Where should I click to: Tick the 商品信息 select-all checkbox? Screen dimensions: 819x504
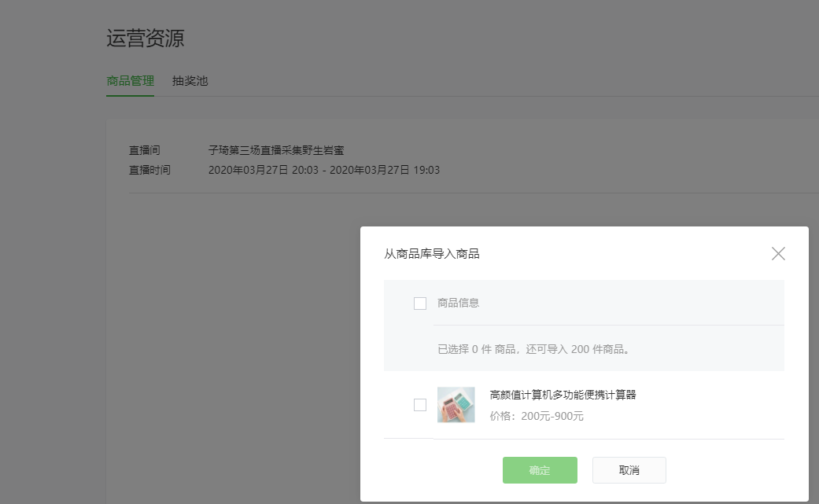420,304
